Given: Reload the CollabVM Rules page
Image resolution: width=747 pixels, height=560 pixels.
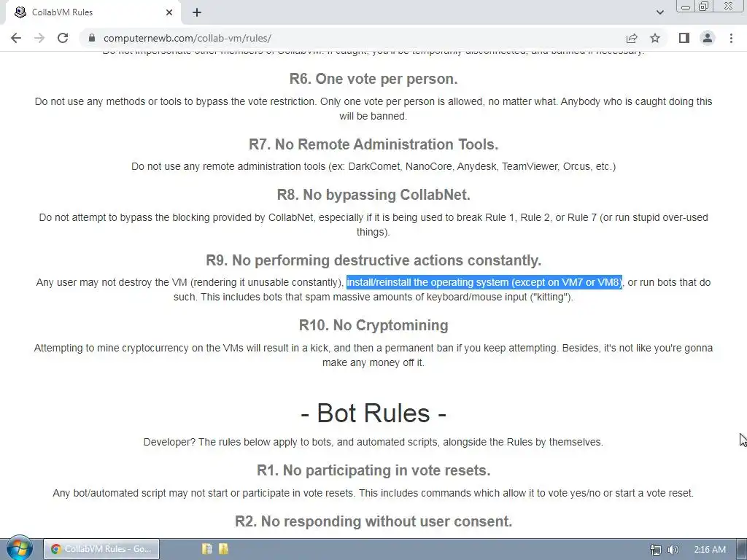Looking at the screenshot, I should (x=63, y=38).
